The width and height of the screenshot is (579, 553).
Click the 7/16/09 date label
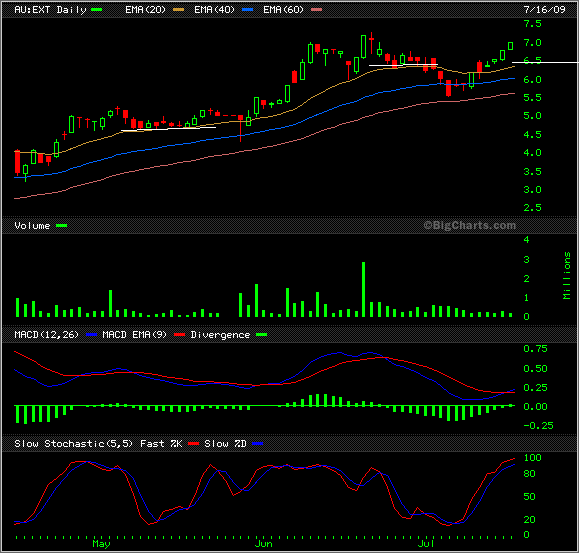544,10
